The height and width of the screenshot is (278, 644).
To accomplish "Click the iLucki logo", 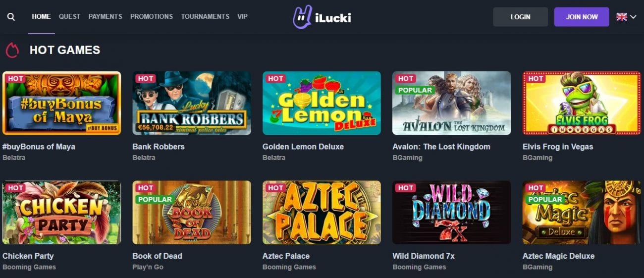I will [322, 18].
